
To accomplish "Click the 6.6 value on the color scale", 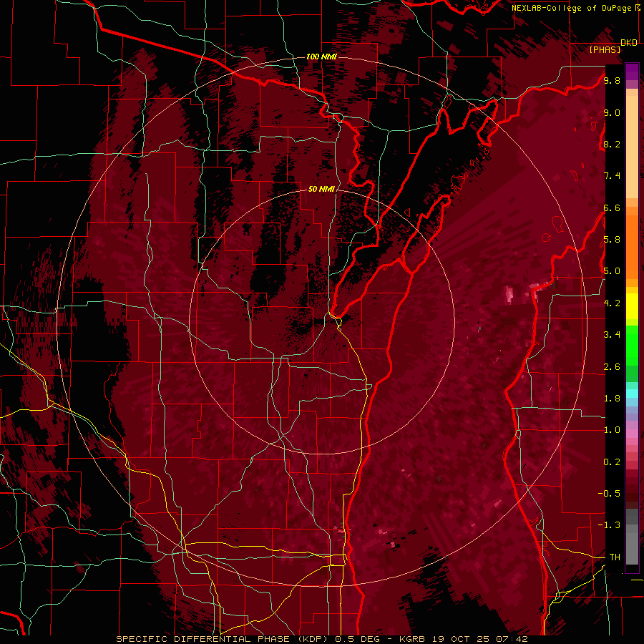I will pos(612,208).
